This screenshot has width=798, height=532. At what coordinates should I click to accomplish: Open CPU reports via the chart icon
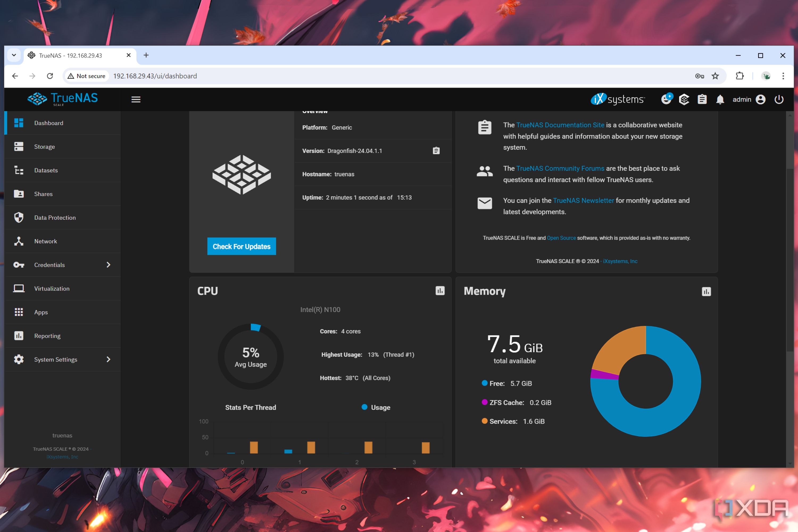point(440,291)
